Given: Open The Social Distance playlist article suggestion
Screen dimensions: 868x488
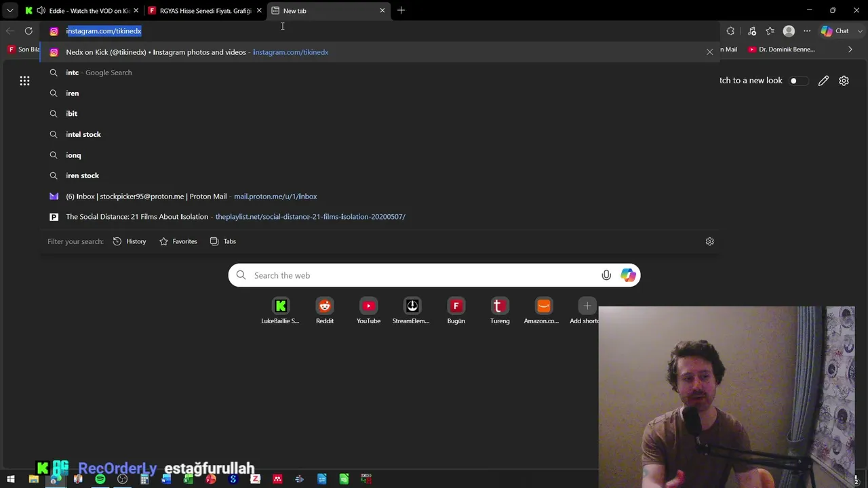Looking at the screenshot, I should (x=380, y=217).
